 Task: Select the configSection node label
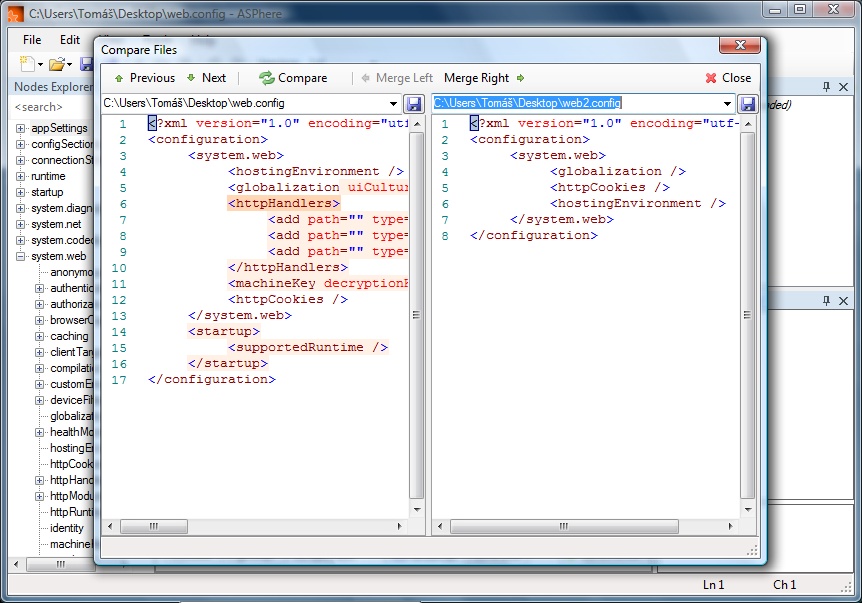(x=62, y=144)
